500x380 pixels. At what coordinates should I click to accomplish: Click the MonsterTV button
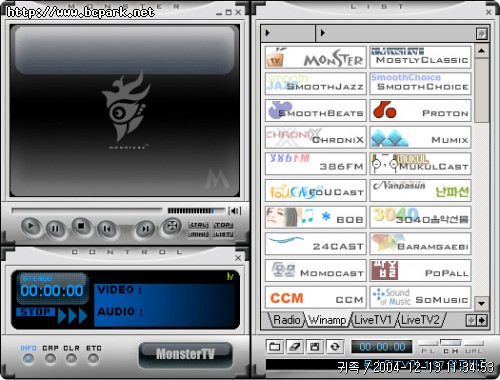(185, 354)
